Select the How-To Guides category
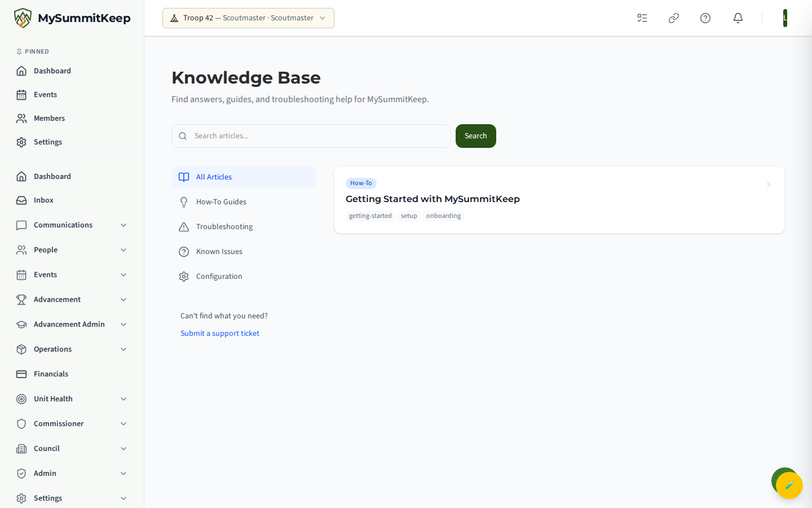This screenshot has height=508, width=812. coord(244,202)
